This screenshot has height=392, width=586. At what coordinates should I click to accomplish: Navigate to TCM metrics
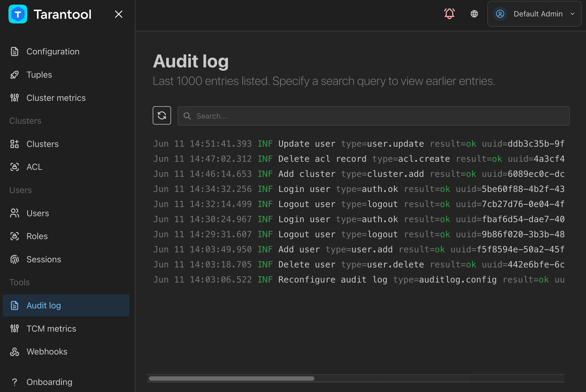[66, 329]
